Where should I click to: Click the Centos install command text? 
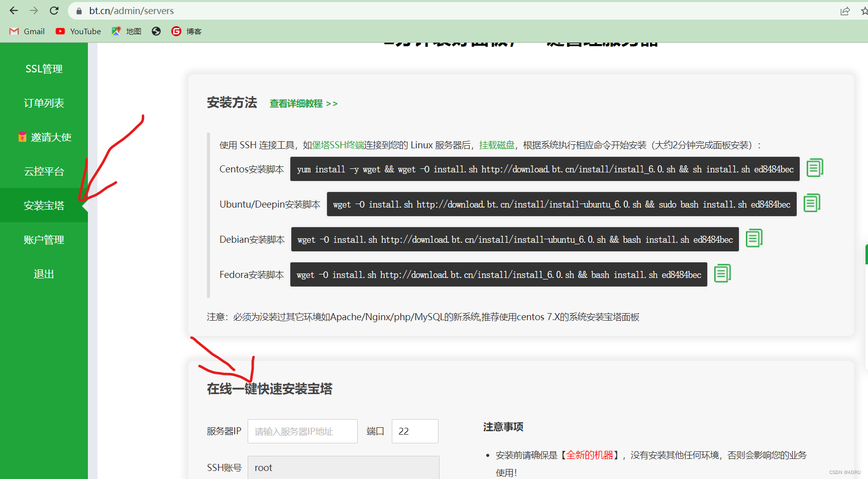(x=545, y=169)
